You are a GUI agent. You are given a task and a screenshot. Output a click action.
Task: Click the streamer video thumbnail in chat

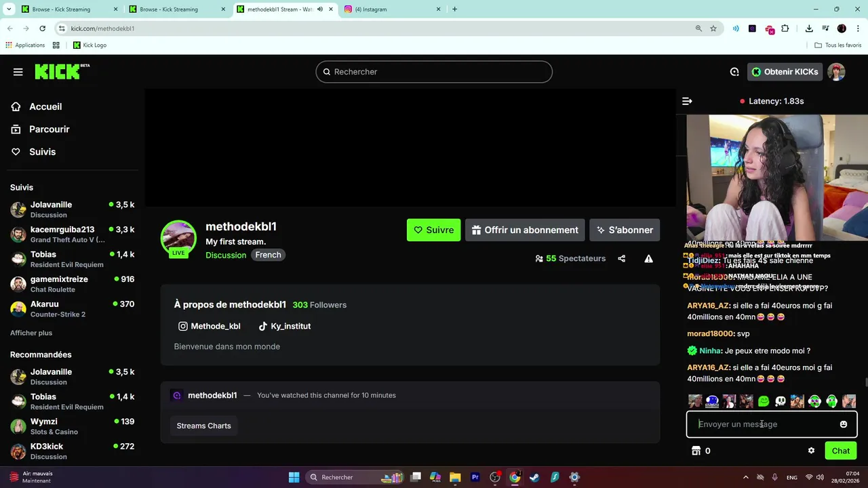point(777,178)
